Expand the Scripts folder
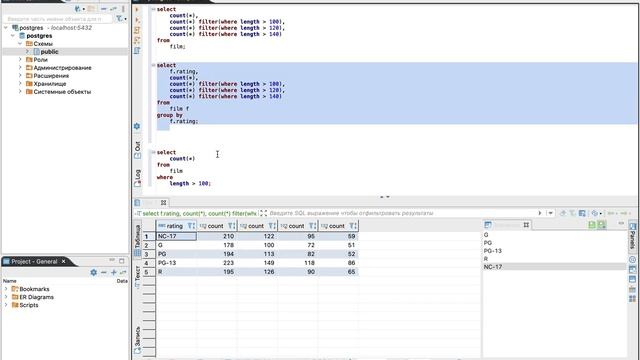640x360 pixels. pos(6,305)
